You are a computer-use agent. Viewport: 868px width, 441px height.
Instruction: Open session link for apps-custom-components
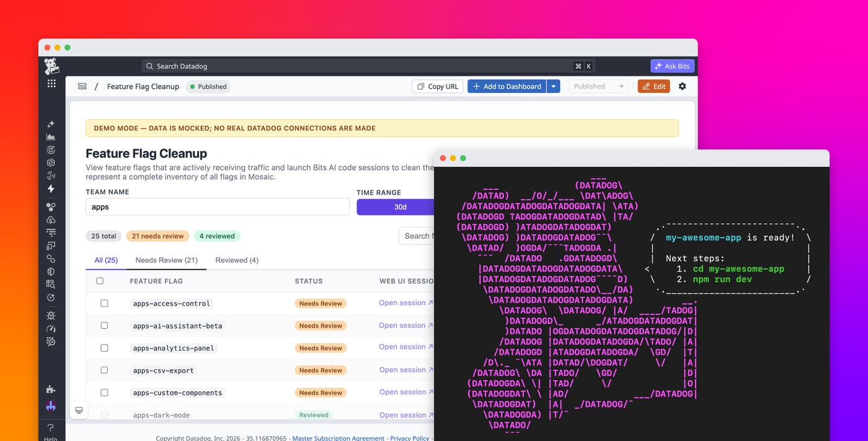[406, 392]
